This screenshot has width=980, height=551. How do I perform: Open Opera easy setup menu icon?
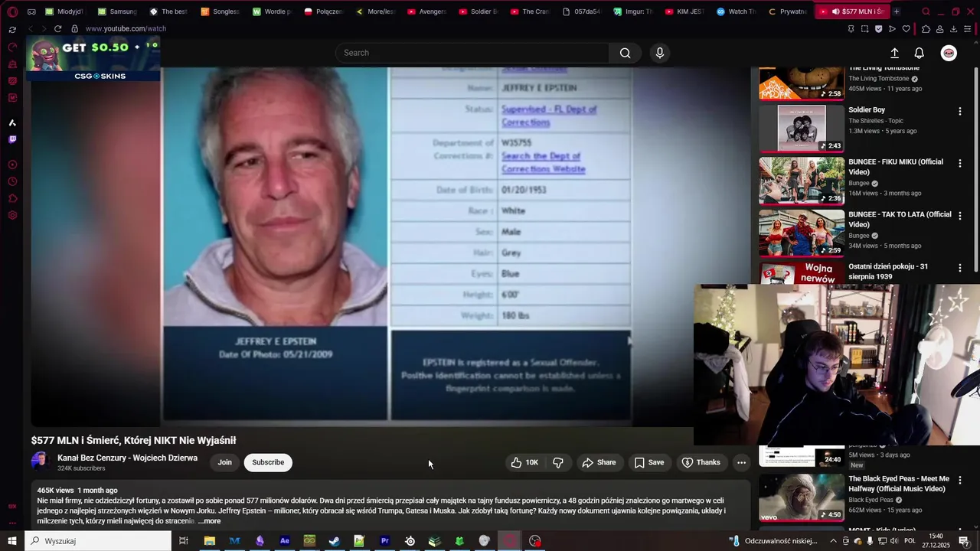point(969,29)
